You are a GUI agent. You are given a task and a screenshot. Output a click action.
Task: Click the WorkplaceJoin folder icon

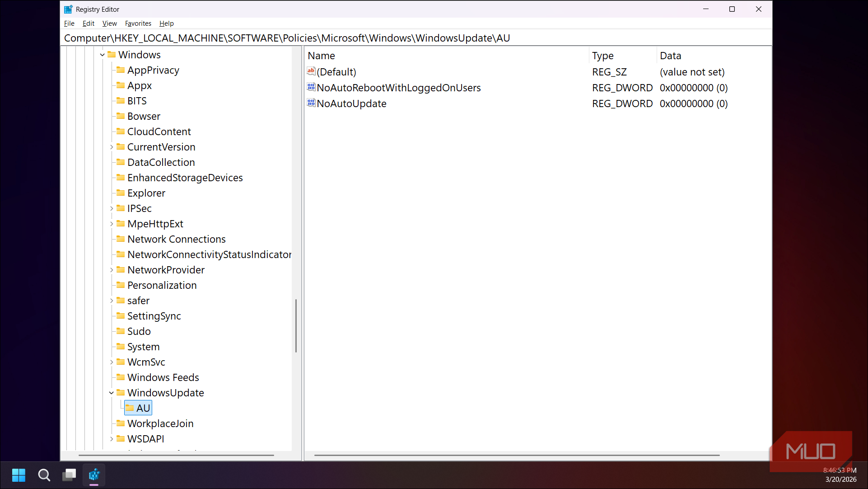[121, 423]
